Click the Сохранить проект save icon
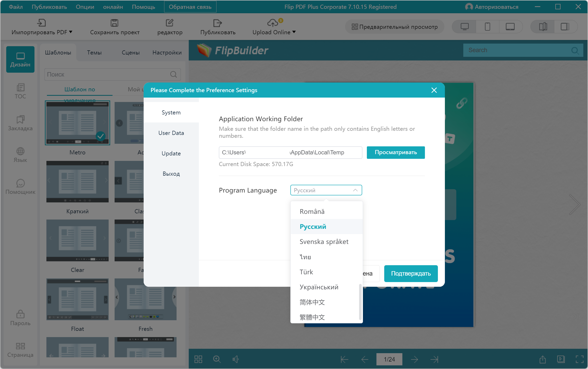The image size is (588, 369). pyautogui.click(x=114, y=23)
